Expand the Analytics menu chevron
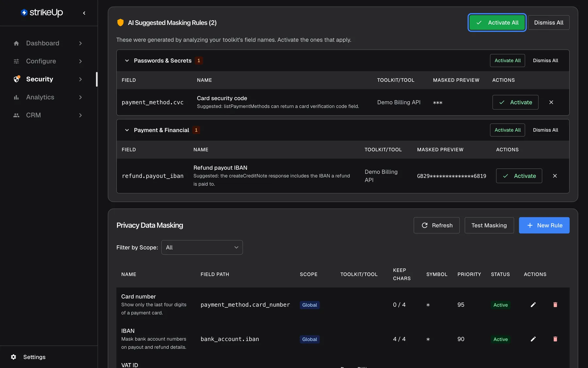 (x=80, y=97)
